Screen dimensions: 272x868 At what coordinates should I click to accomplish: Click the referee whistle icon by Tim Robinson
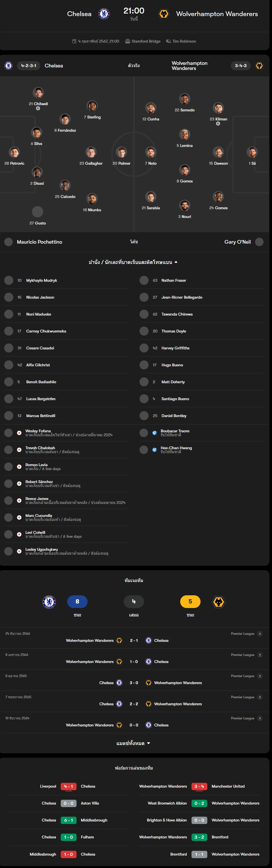168,41
